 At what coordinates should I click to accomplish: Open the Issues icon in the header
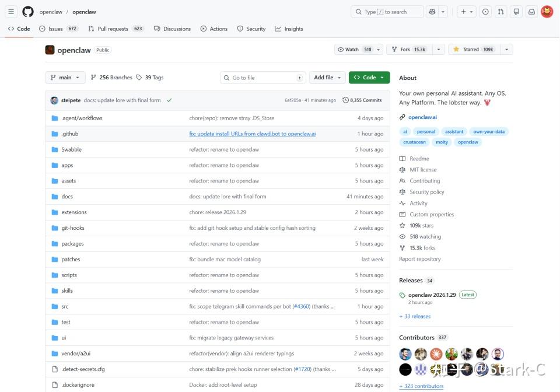[x=485, y=12]
